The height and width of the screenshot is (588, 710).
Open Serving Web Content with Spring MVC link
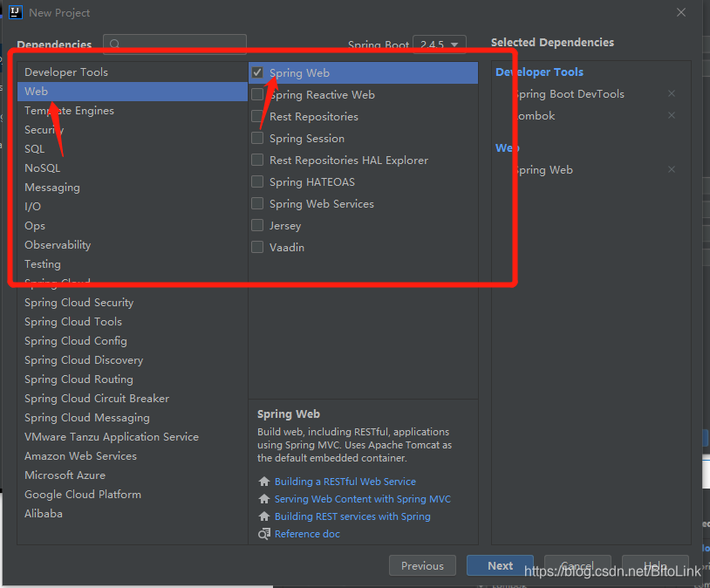363,499
